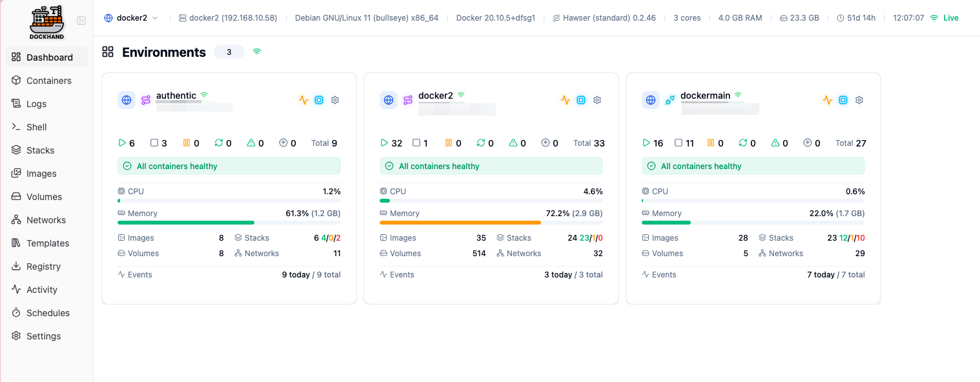Click stopped containers icon showing 3
The width and height of the screenshot is (980, 382).
pyautogui.click(x=154, y=143)
